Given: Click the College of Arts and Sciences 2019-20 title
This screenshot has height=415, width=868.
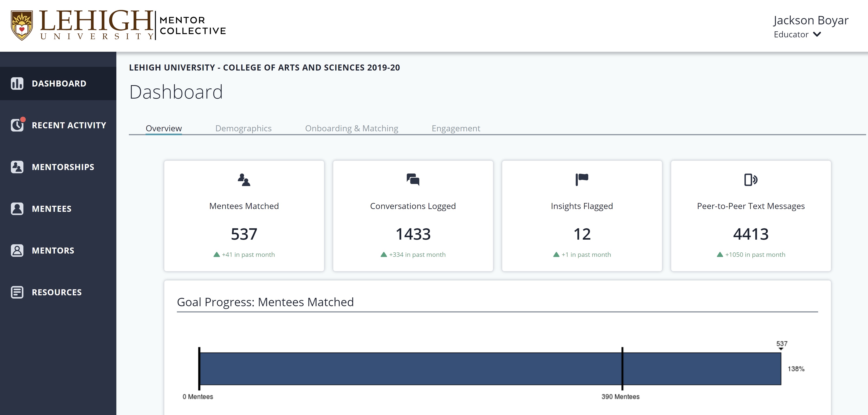Looking at the screenshot, I should coord(264,68).
